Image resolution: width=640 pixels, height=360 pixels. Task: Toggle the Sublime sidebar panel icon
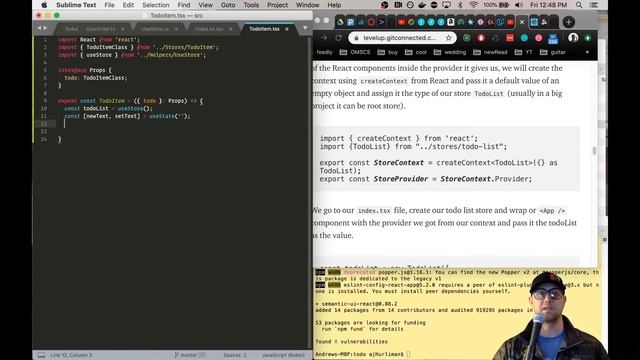[41, 355]
